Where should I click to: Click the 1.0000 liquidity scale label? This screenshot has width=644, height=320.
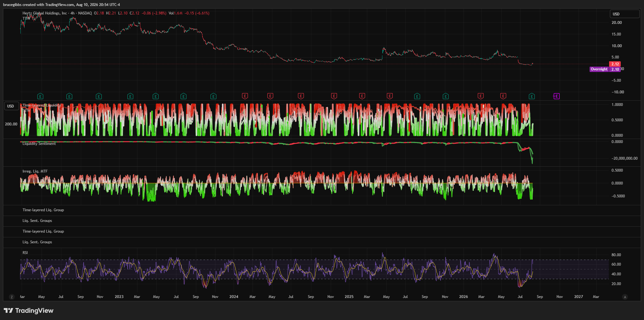point(617,105)
